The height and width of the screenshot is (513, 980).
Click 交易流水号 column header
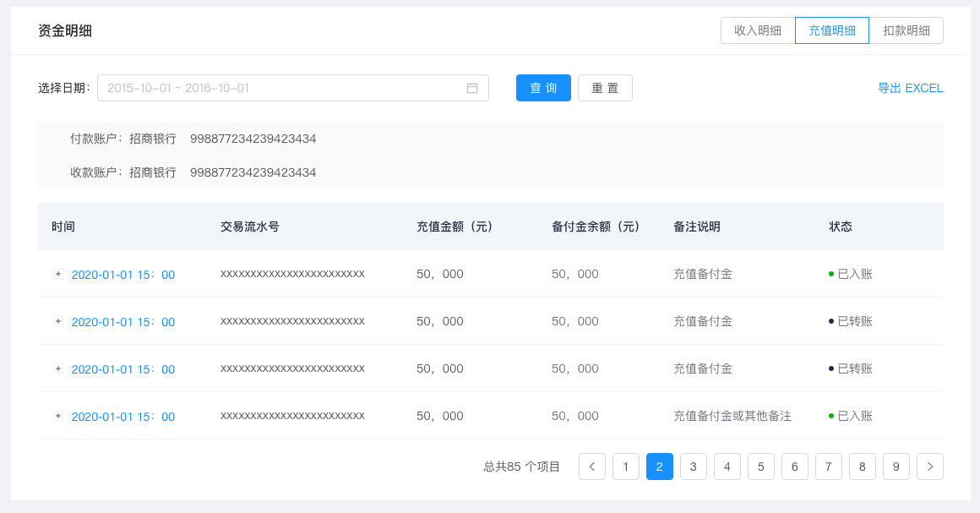[249, 226]
